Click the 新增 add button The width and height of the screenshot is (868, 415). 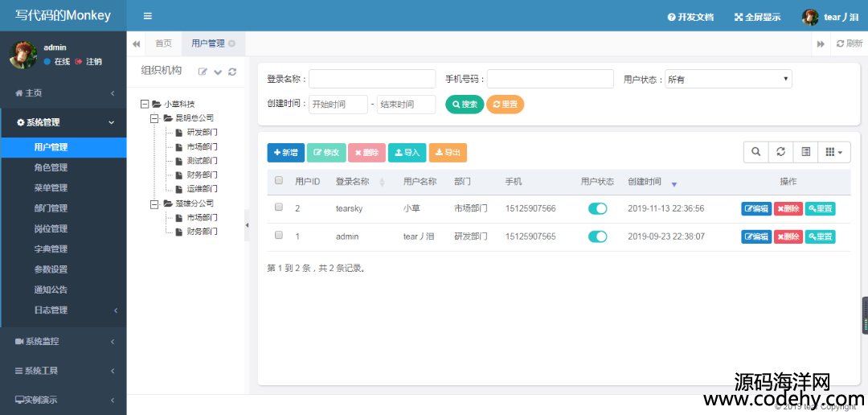[285, 152]
